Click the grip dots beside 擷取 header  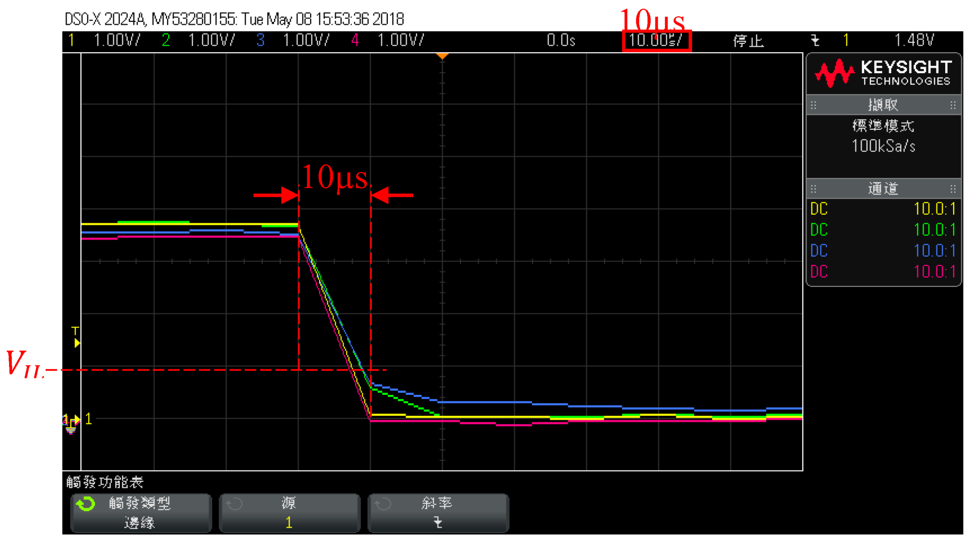click(813, 105)
